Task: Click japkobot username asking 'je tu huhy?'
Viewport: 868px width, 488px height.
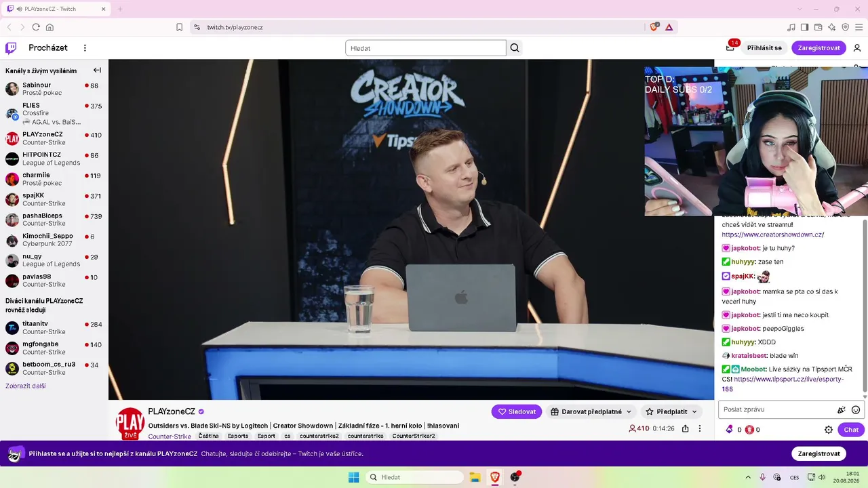Action: pyautogui.click(x=745, y=248)
